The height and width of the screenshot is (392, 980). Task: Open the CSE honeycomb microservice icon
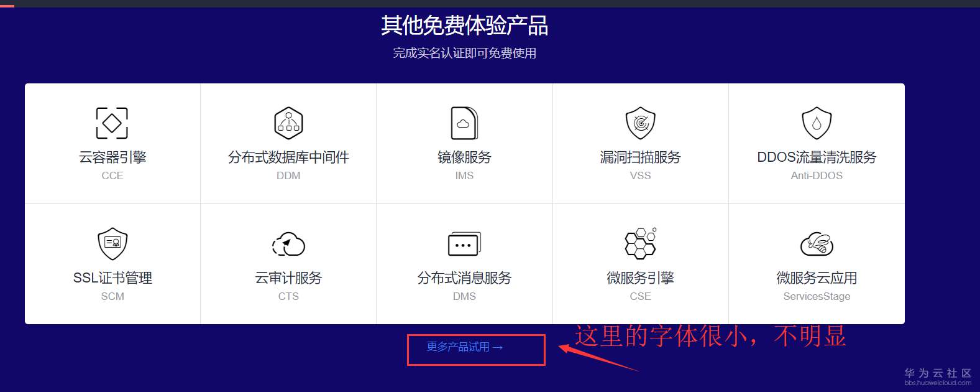pyautogui.click(x=641, y=243)
